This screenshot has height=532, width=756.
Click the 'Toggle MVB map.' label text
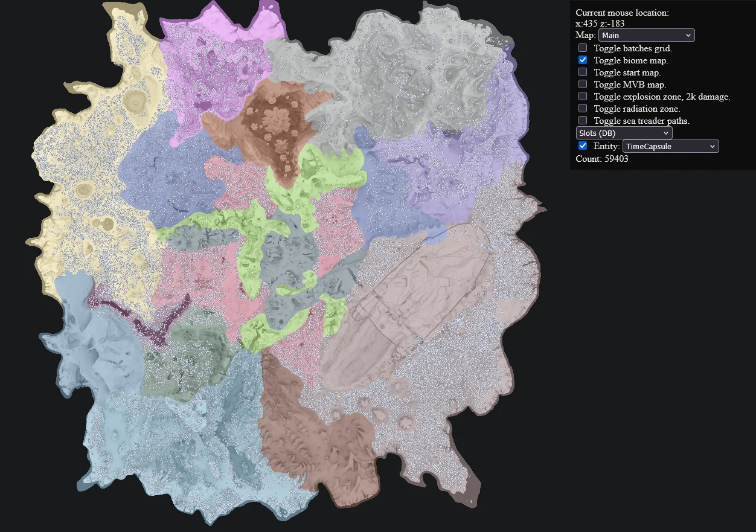click(630, 85)
